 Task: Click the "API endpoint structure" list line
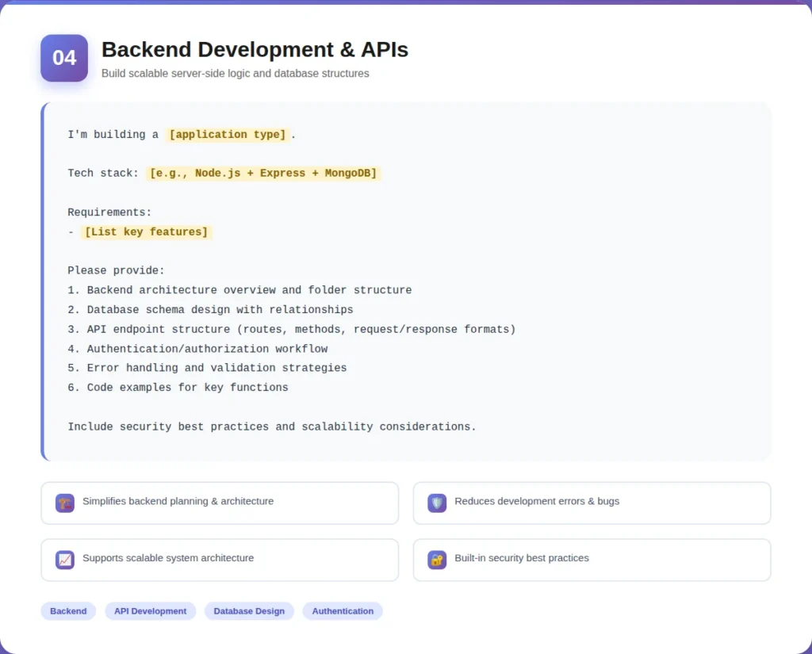(291, 329)
